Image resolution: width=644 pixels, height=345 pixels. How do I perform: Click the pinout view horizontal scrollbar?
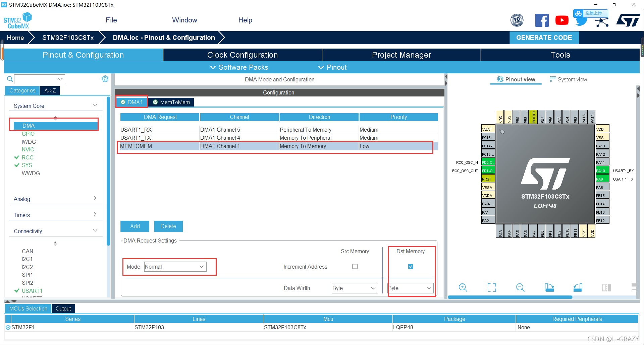[x=510, y=297]
